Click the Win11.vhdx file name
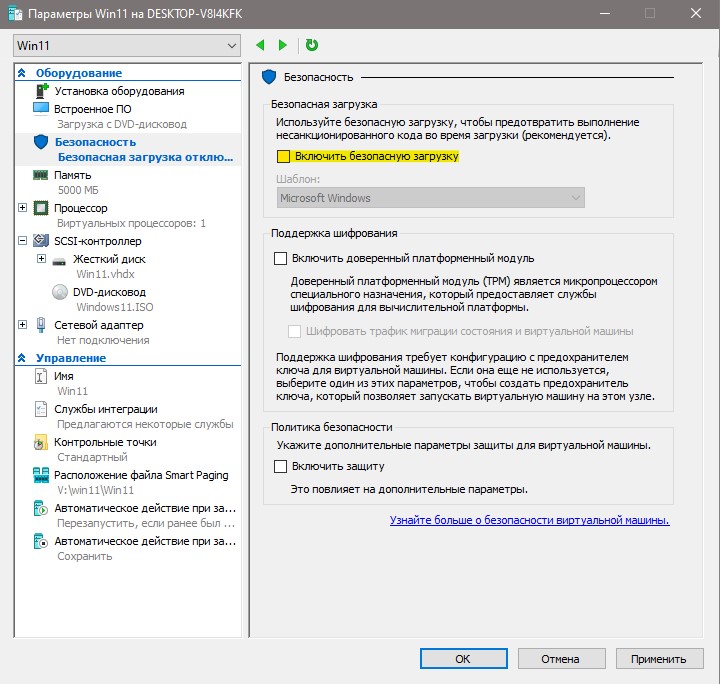720x684 pixels. point(105,274)
